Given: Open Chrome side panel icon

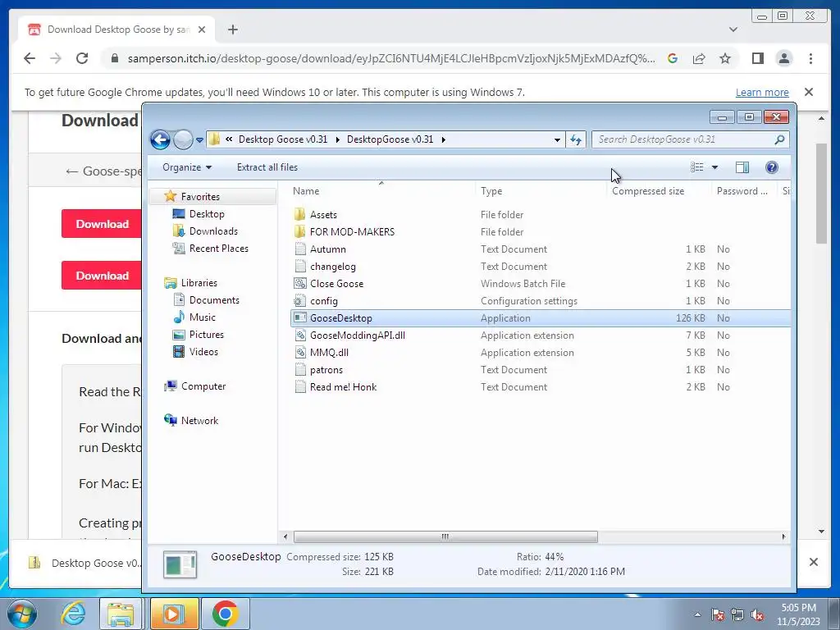Looking at the screenshot, I should click(757, 58).
